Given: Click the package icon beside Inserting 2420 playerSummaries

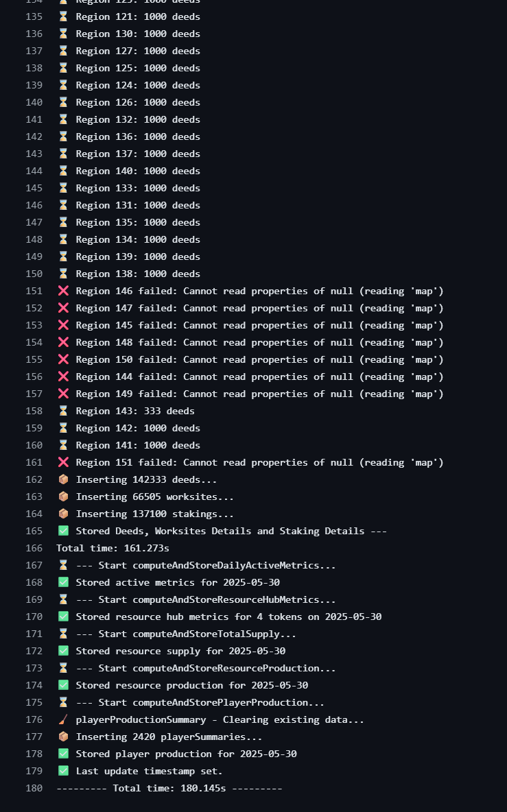Looking at the screenshot, I should [63, 737].
